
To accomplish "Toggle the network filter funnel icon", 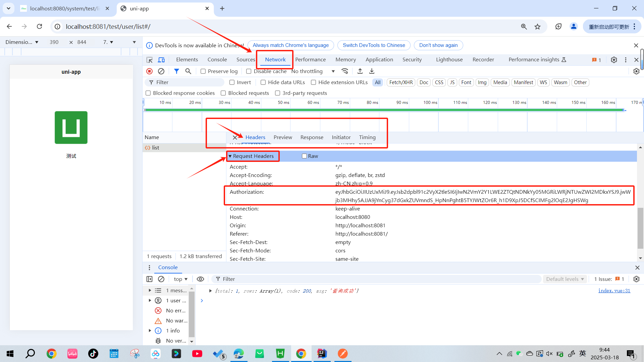I will click(176, 71).
